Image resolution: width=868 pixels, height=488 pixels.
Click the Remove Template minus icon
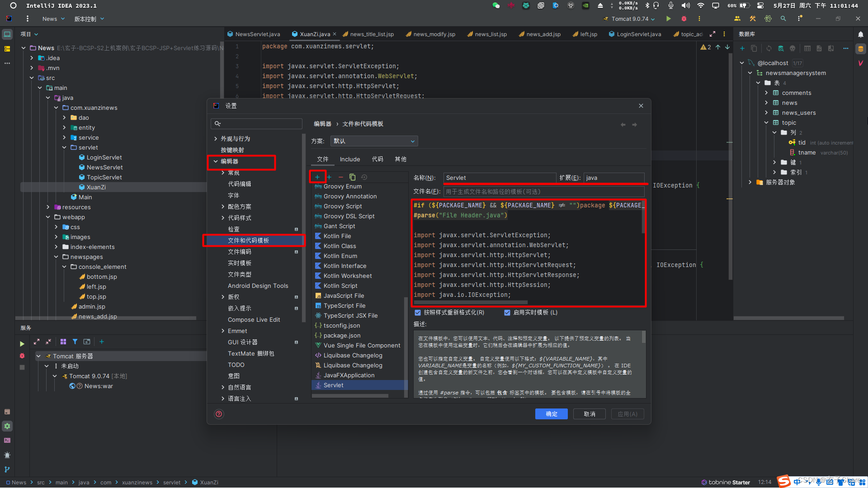(x=341, y=177)
